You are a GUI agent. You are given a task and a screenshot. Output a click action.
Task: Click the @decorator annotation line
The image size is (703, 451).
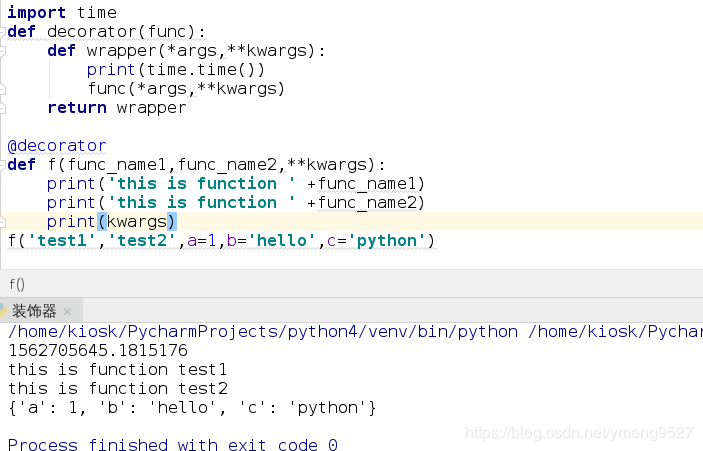57,146
